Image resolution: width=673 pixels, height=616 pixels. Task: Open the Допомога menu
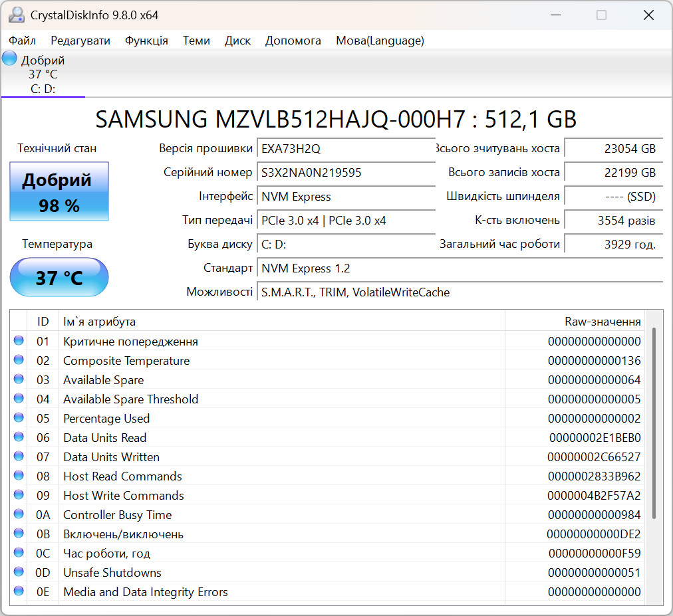(293, 41)
